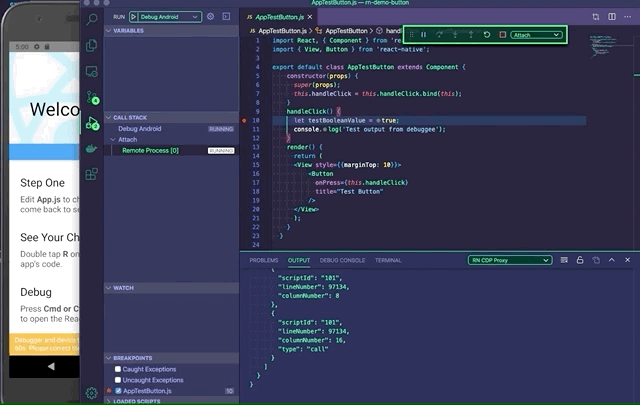Open the output log file
Image resolution: width=640 pixels, height=405 pixels.
[596, 260]
